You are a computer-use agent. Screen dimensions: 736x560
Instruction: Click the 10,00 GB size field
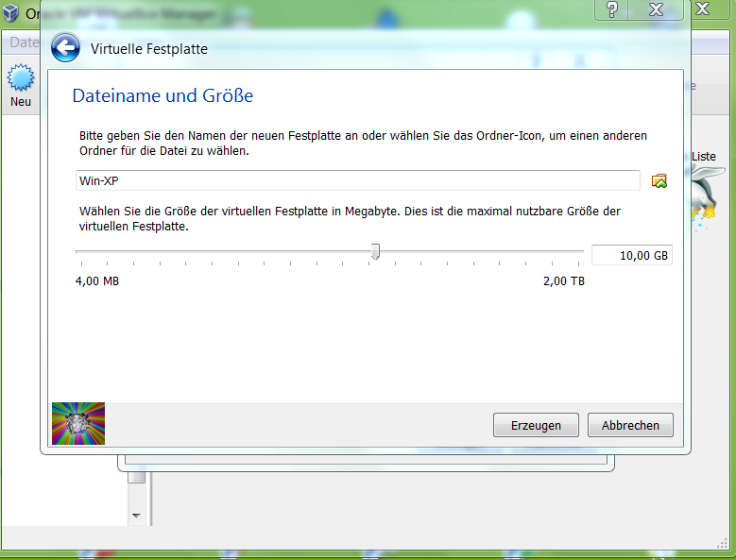(x=631, y=255)
